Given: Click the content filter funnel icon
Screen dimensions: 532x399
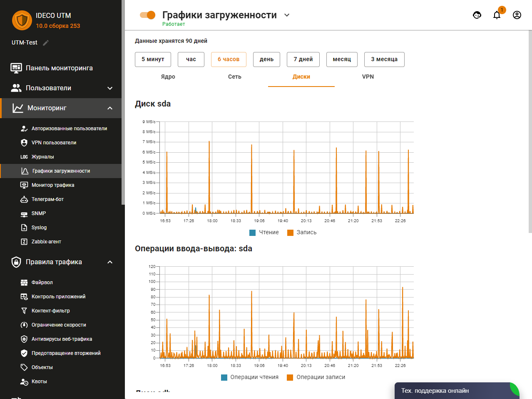Looking at the screenshot, I should click(24, 311).
